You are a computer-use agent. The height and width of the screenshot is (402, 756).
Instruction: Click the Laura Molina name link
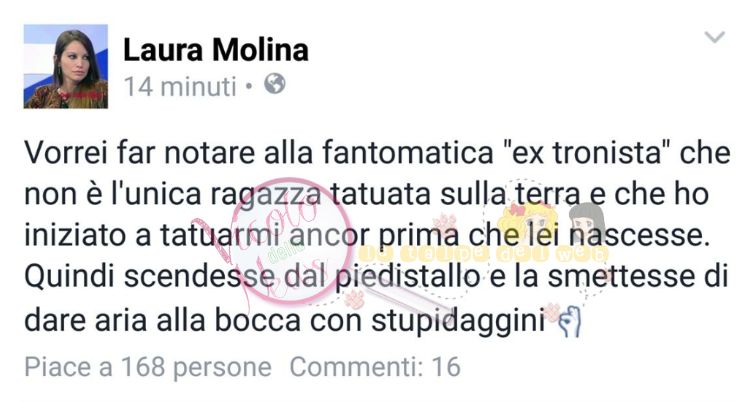pyautogui.click(x=216, y=50)
